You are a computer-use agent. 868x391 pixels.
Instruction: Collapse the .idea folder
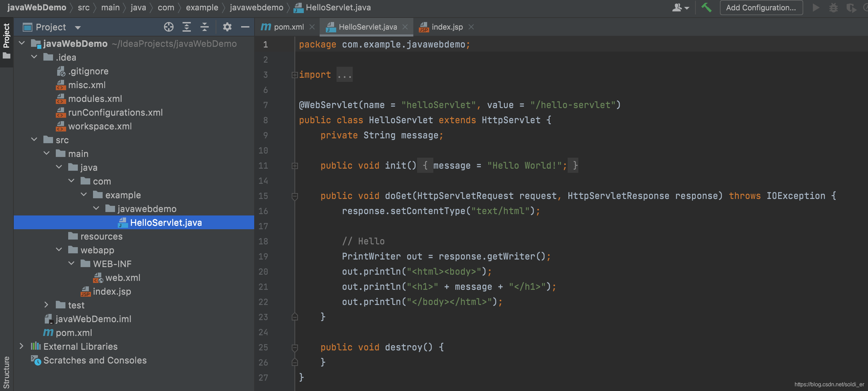[34, 57]
